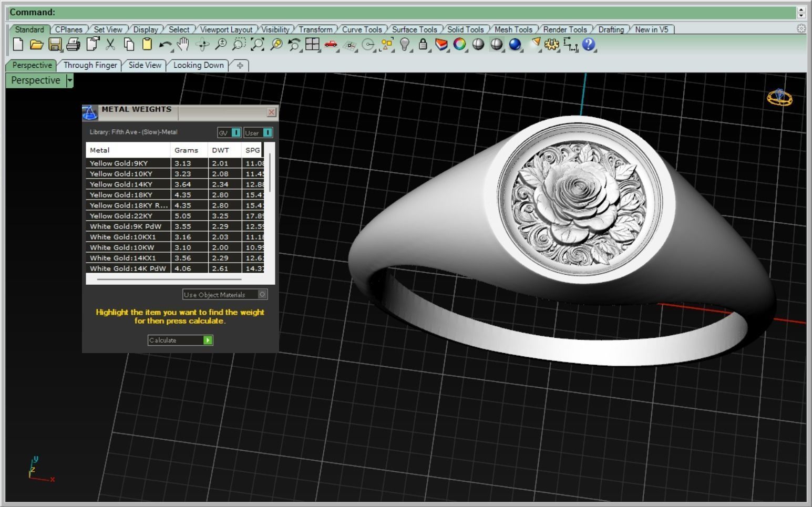Click the object snap circle icon
812x507 pixels.
[368, 45]
